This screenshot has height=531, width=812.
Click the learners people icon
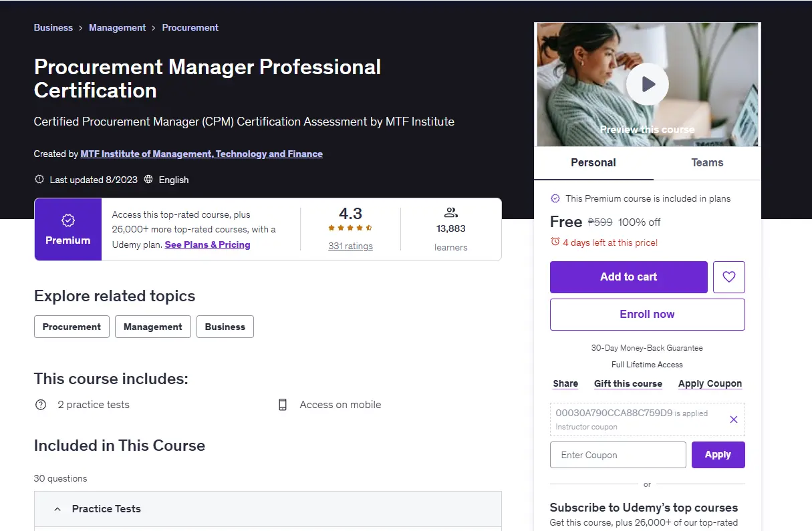450,212
